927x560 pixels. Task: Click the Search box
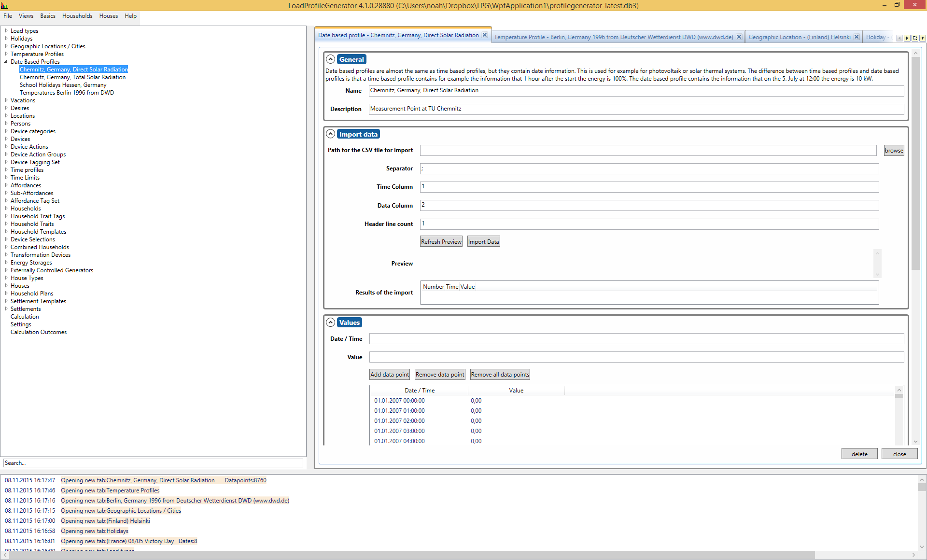tap(153, 463)
